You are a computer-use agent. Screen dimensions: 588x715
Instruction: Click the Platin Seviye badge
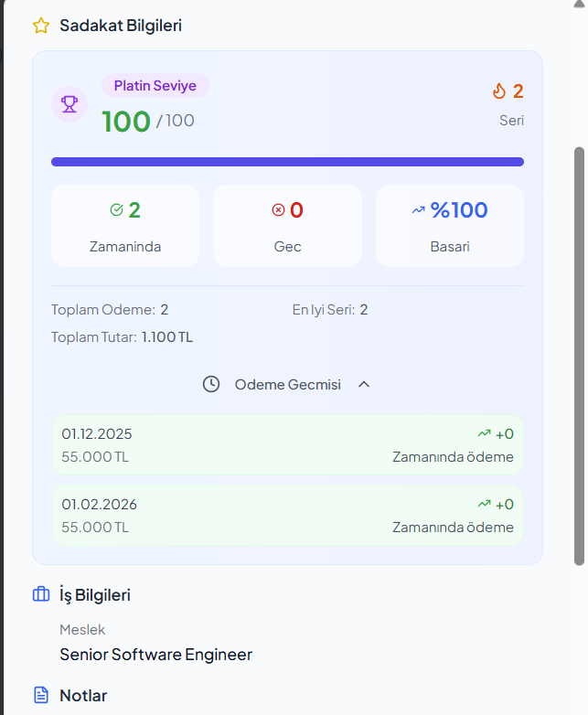click(x=155, y=86)
